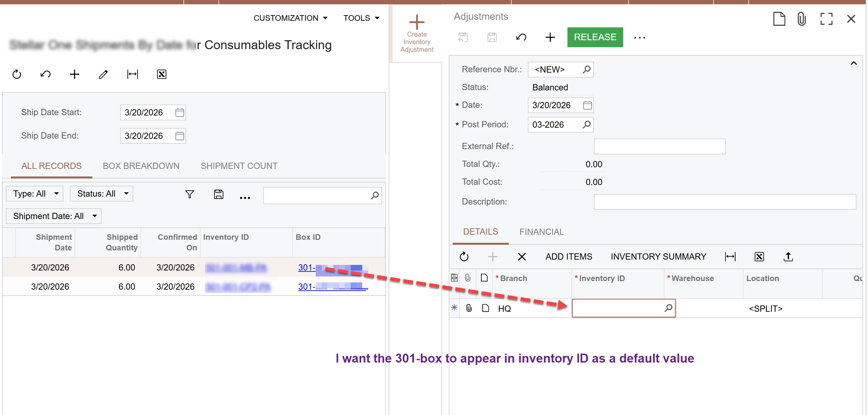This screenshot has height=415, width=868.
Task: Click the Fit to Screen columns icon in Details grid
Action: point(730,257)
